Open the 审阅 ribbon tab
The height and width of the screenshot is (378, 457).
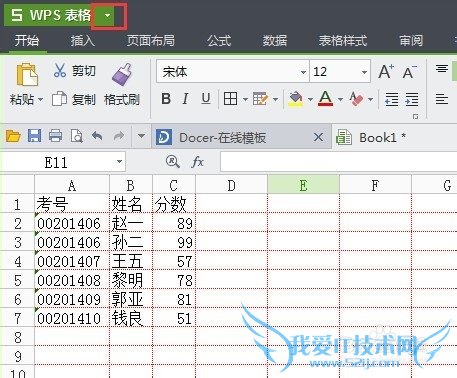click(x=411, y=41)
